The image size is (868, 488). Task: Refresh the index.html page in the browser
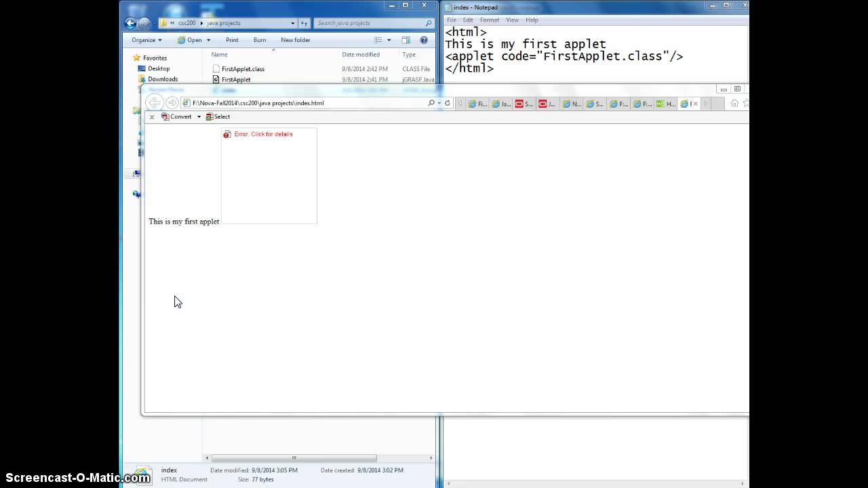pyautogui.click(x=448, y=103)
